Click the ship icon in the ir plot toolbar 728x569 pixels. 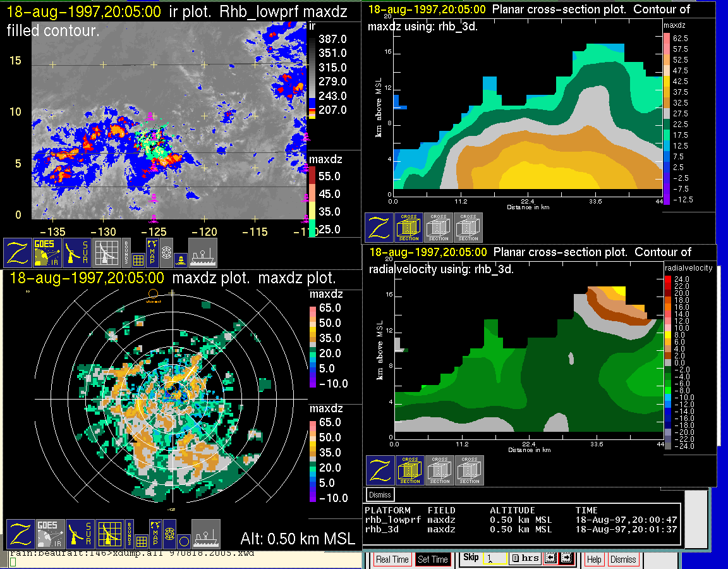tap(203, 252)
